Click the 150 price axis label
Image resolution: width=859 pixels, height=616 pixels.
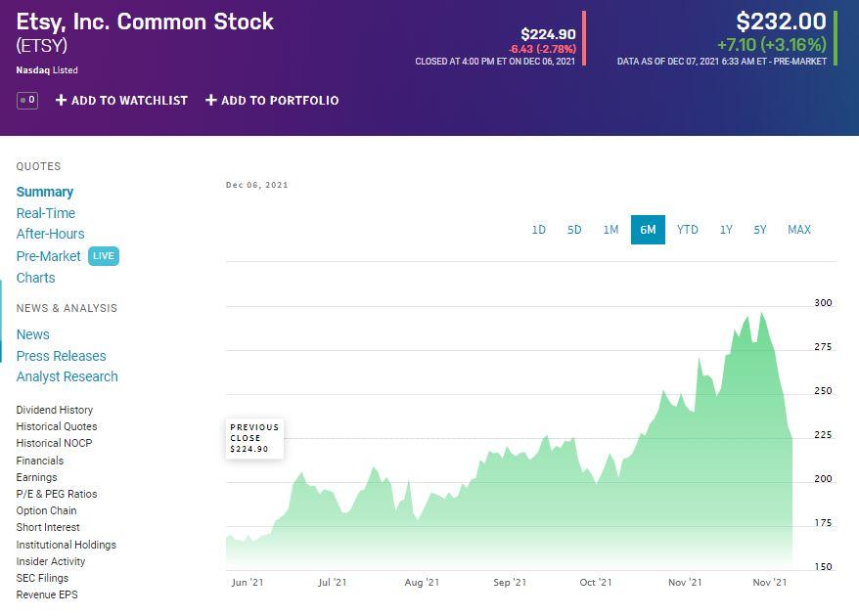pyautogui.click(x=823, y=567)
